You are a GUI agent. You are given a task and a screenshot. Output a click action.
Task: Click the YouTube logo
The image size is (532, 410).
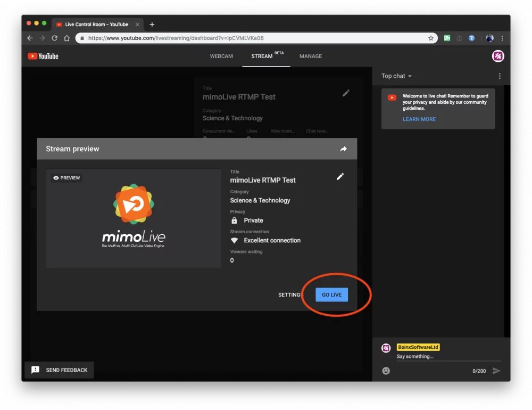(x=43, y=56)
